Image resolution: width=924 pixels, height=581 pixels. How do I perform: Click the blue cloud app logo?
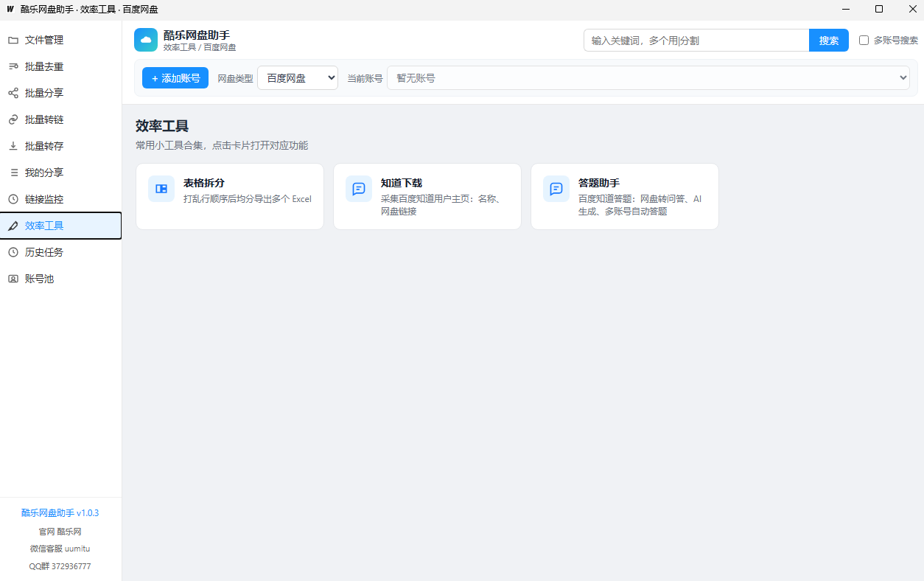click(x=146, y=40)
